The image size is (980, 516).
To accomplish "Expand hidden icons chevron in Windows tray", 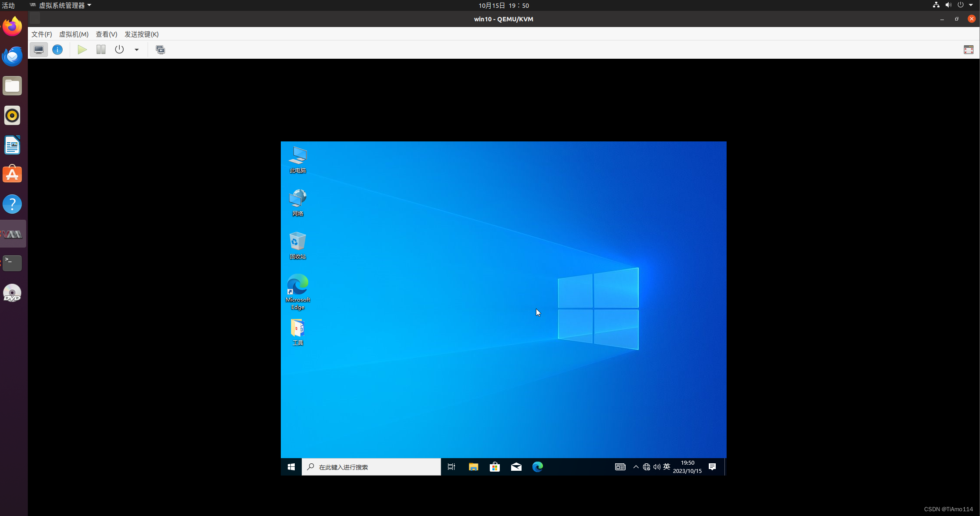I will [x=636, y=467].
